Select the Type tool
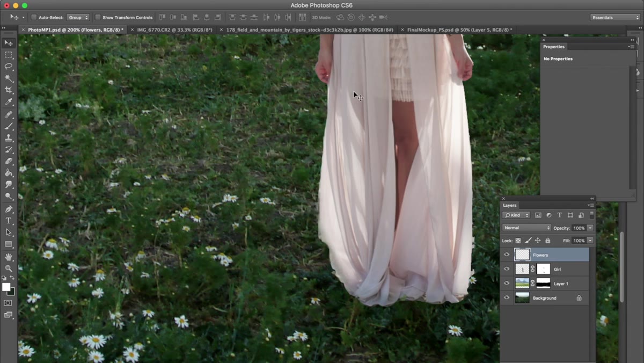The image size is (644, 363). click(9, 221)
